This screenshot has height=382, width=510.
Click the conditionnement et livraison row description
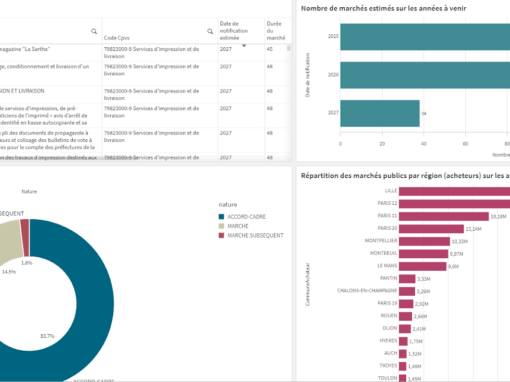(44, 66)
